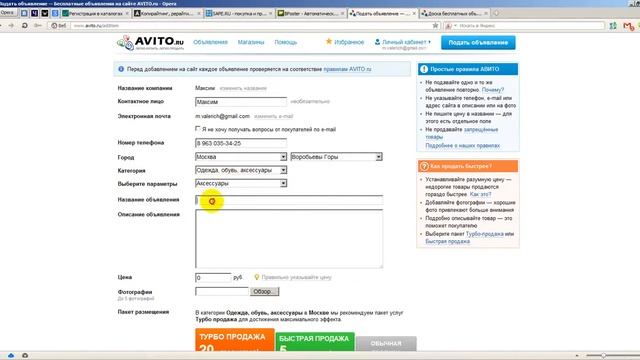Click the photo file path field
Image resolution: width=640 pixels, height=360 pixels.
click(x=222, y=291)
